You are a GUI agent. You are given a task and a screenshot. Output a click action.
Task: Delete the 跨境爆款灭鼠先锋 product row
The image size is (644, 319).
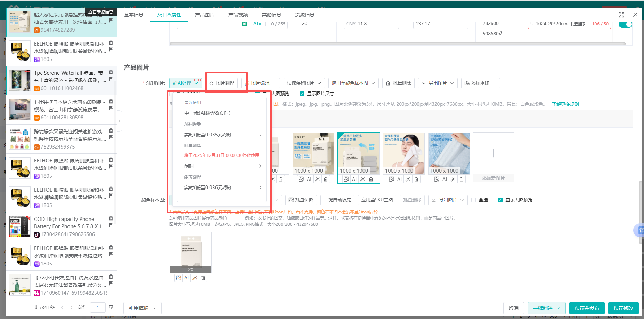pos(111,131)
